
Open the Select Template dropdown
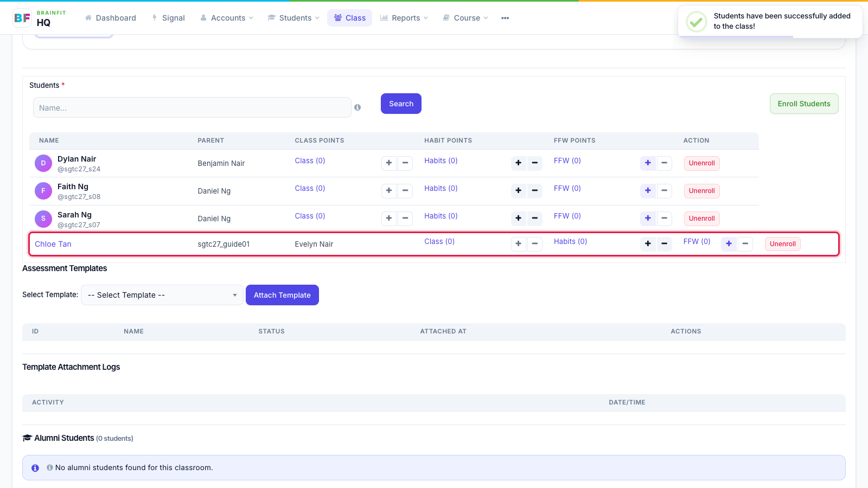pos(162,295)
